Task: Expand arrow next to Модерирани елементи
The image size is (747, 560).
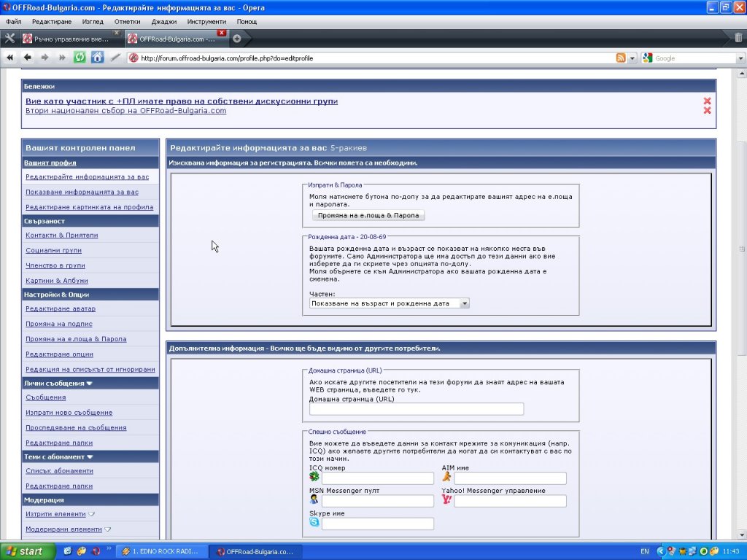Action: 108,529
